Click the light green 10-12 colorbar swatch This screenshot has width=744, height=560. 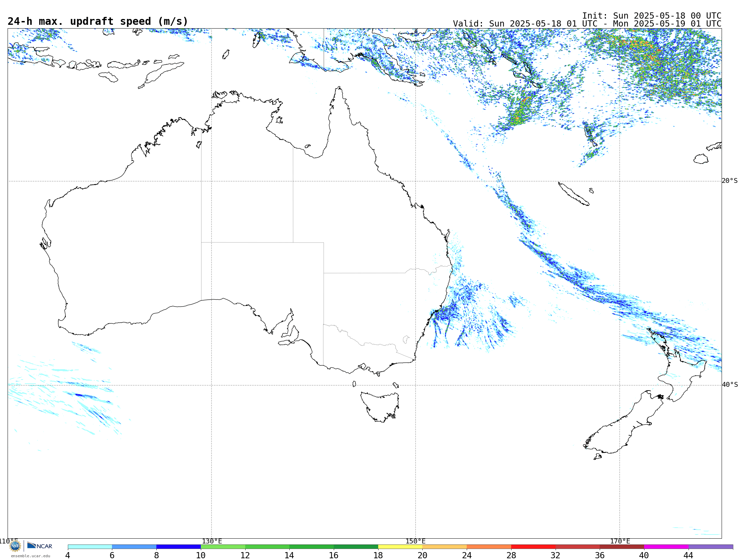click(223, 547)
